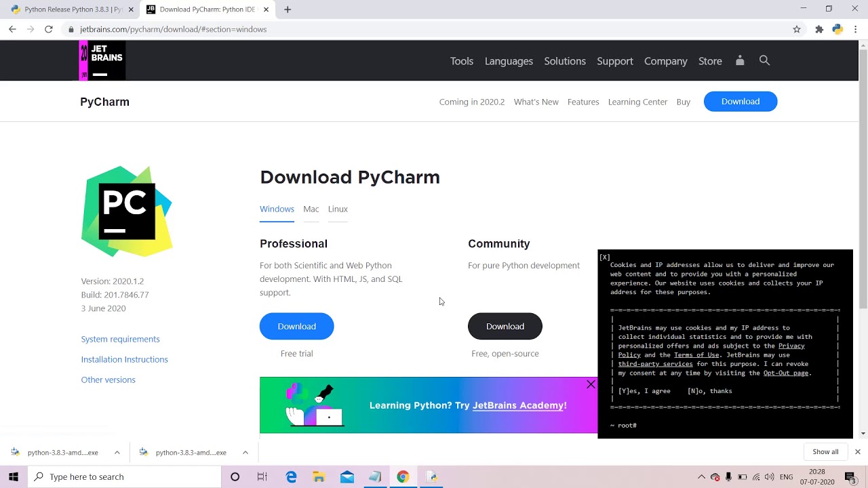This screenshot has height=488, width=868.
Task: Close the Download PyCharm tab
Action: click(266, 9)
